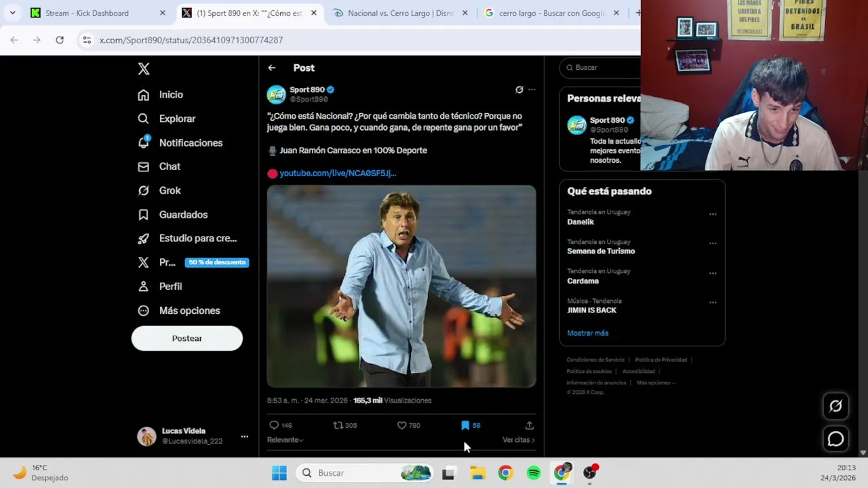Go to Inicio in the sidebar
The image size is (868, 488).
(161, 95)
